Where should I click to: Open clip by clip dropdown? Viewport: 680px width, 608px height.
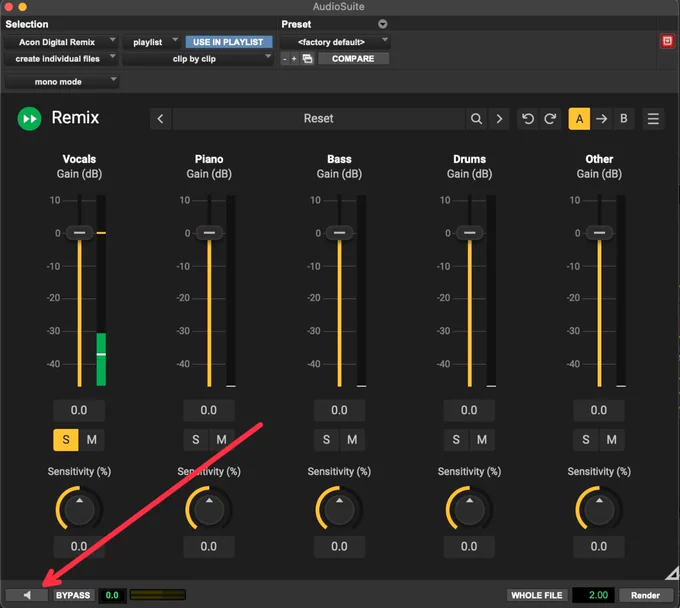click(198, 59)
